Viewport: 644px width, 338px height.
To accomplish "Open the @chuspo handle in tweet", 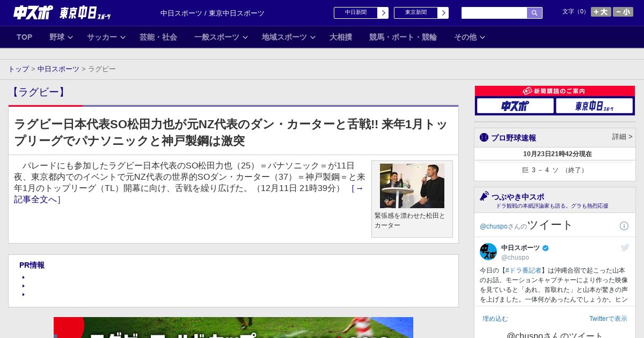I will [515, 258].
